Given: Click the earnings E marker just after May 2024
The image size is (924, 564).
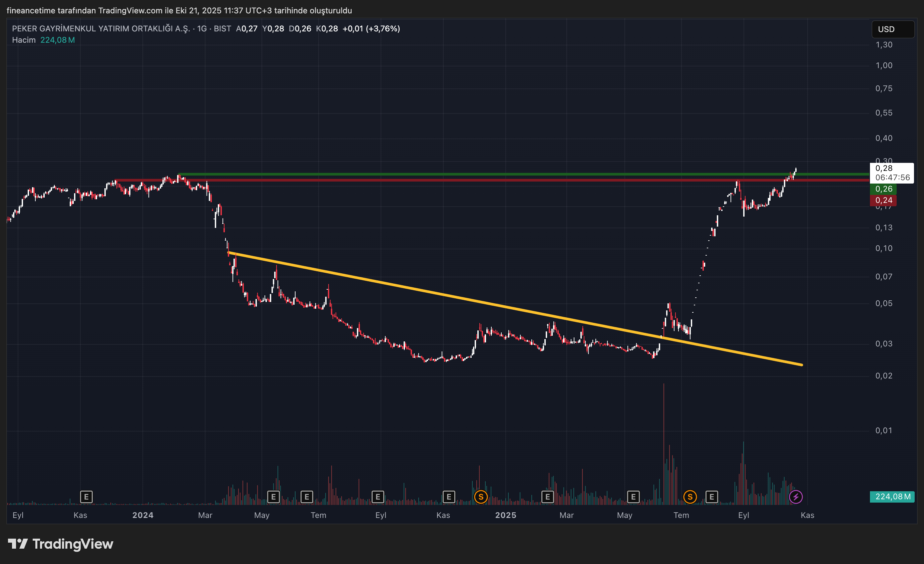Looking at the screenshot, I should tap(274, 497).
